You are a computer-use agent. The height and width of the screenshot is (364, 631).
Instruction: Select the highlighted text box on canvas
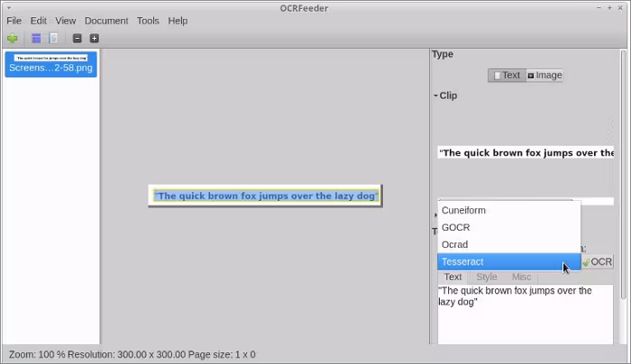266,196
